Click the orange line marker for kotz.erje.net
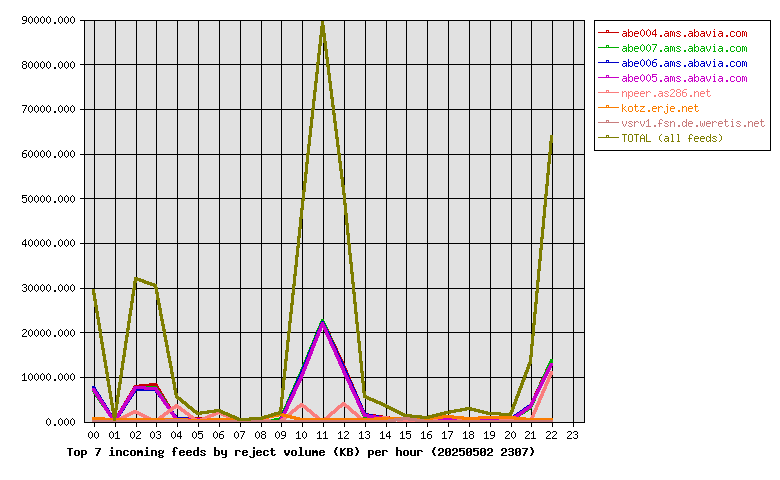 [x=608, y=107]
